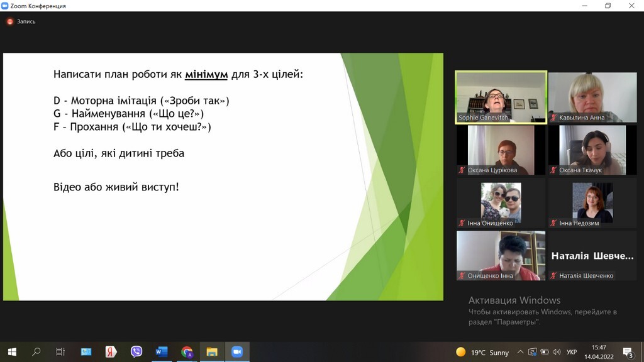Screen dimensions: 644x362
Task: Click text Відео або живий виступ!
Action: (x=116, y=187)
